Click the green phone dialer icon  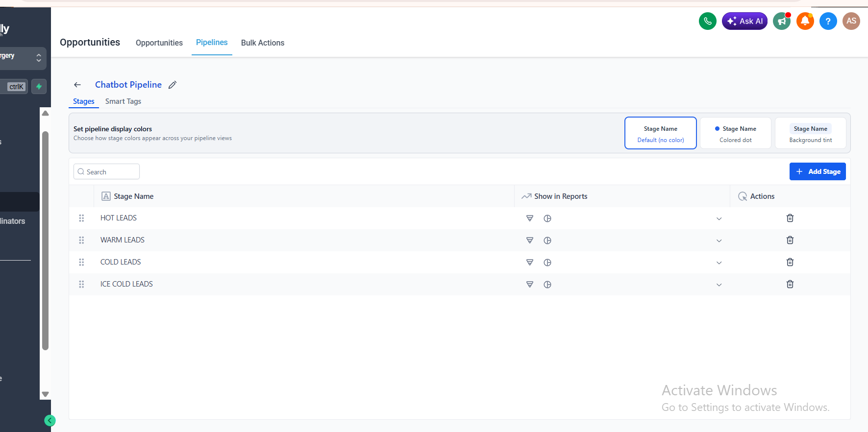pos(707,21)
